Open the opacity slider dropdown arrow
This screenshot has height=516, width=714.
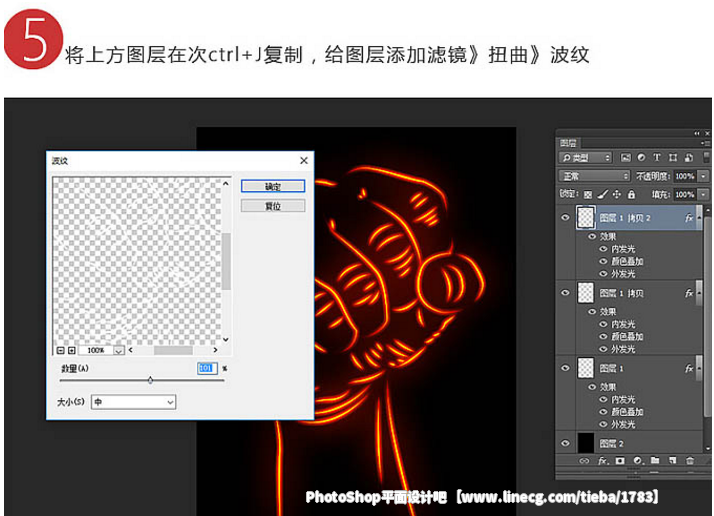[x=704, y=176]
